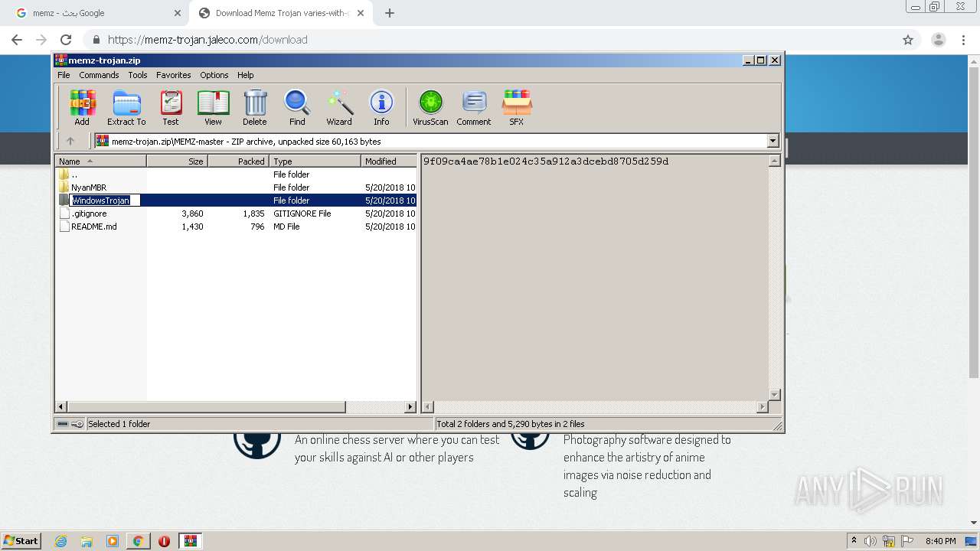The width and height of the screenshot is (980, 551).
Task: Click the README.md file icon
Action: [x=64, y=227]
